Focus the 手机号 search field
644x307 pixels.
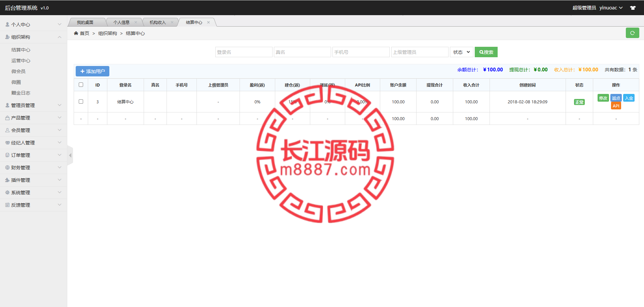(361, 52)
